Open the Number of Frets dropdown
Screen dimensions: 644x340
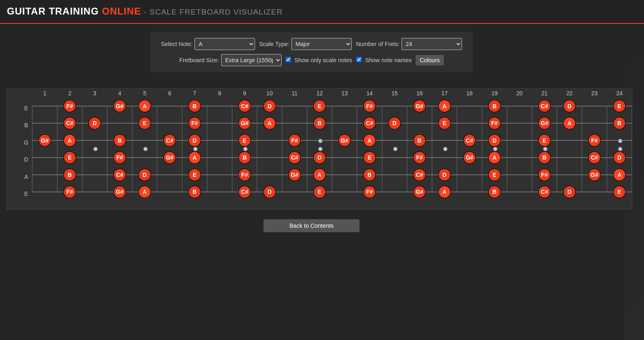point(432,44)
